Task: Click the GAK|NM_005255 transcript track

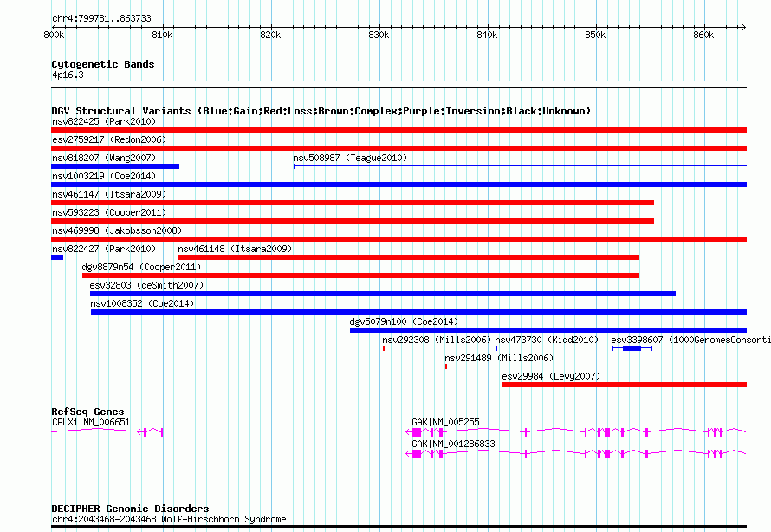Action: pyautogui.click(x=576, y=432)
